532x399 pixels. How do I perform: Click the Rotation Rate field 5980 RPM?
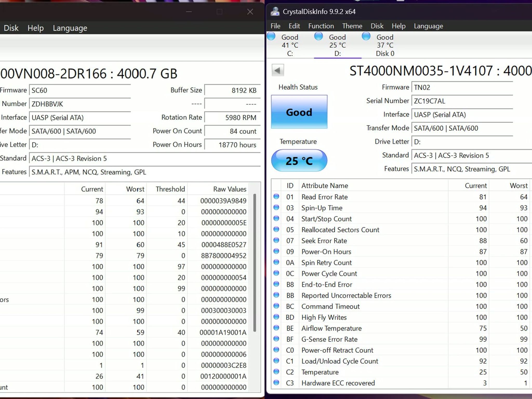pyautogui.click(x=232, y=117)
